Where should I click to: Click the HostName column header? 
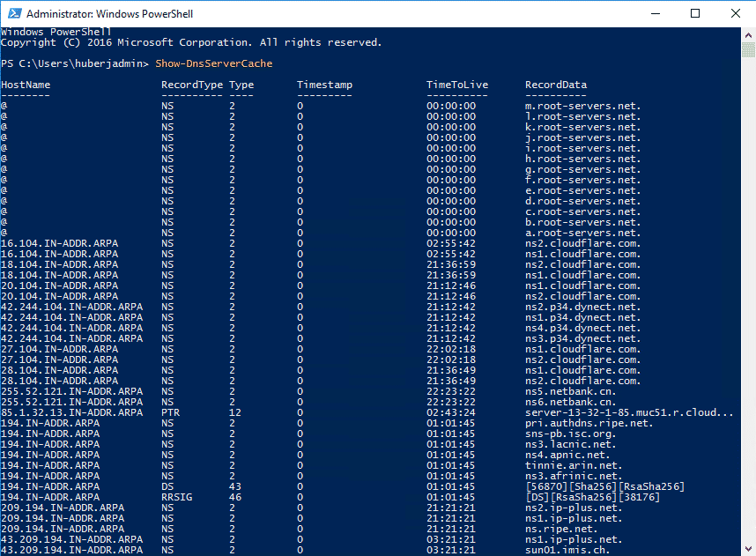pyautogui.click(x=26, y=85)
